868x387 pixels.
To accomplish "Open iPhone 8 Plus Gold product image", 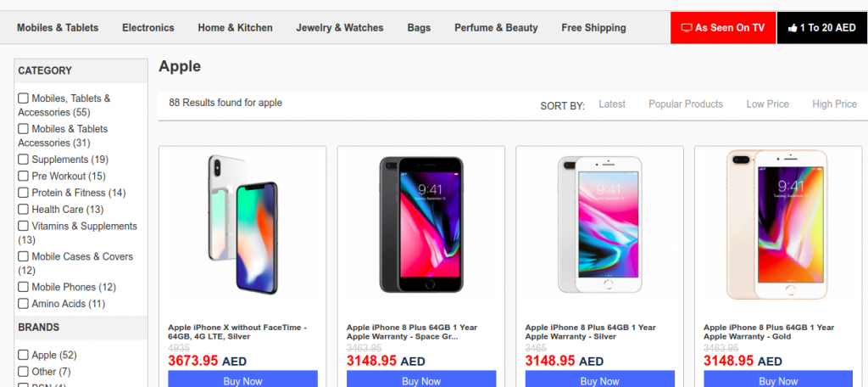I will (x=778, y=225).
